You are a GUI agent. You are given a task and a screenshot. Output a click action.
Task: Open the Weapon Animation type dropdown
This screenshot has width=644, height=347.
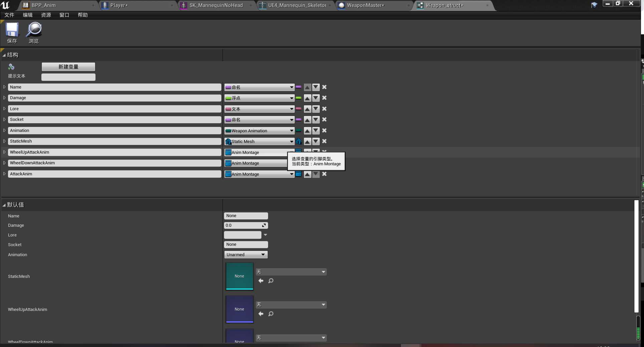(259, 131)
